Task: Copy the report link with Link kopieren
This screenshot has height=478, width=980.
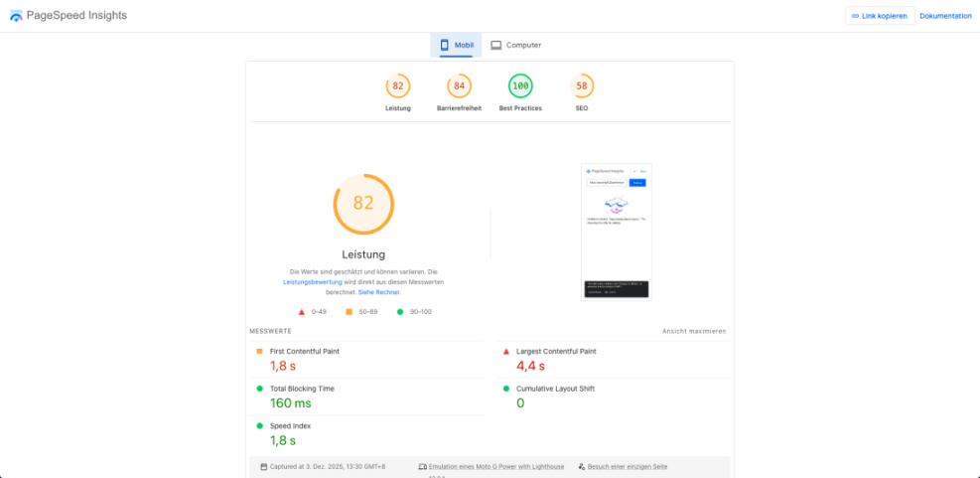Action: point(880,16)
